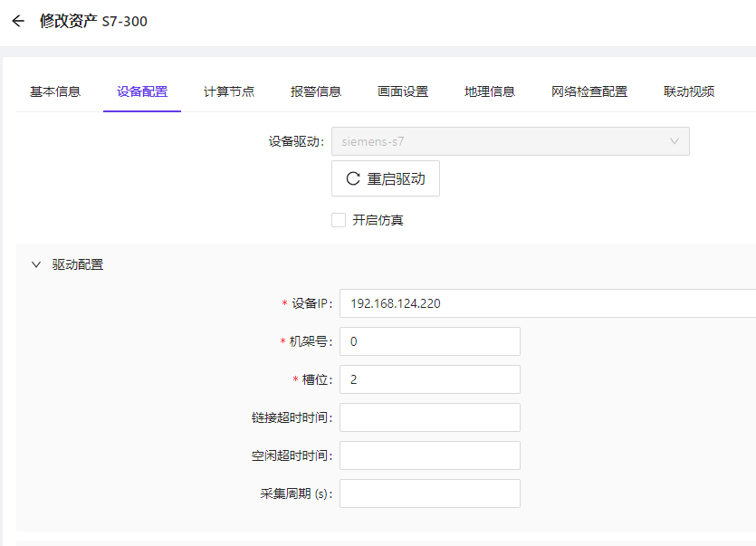Image resolution: width=756 pixels, height=546 pixels.
Task: Focus the 机架号 input field
Action: pyautogui.click(x=430, y=341)
